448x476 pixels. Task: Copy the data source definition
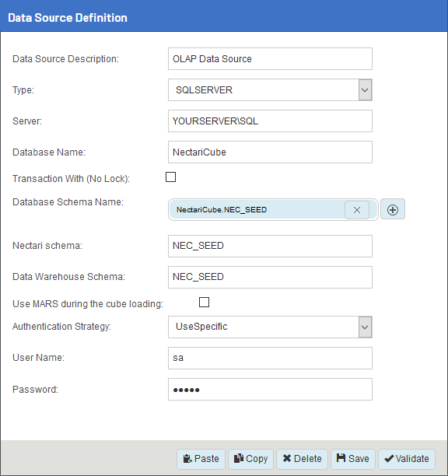point(250,459)
